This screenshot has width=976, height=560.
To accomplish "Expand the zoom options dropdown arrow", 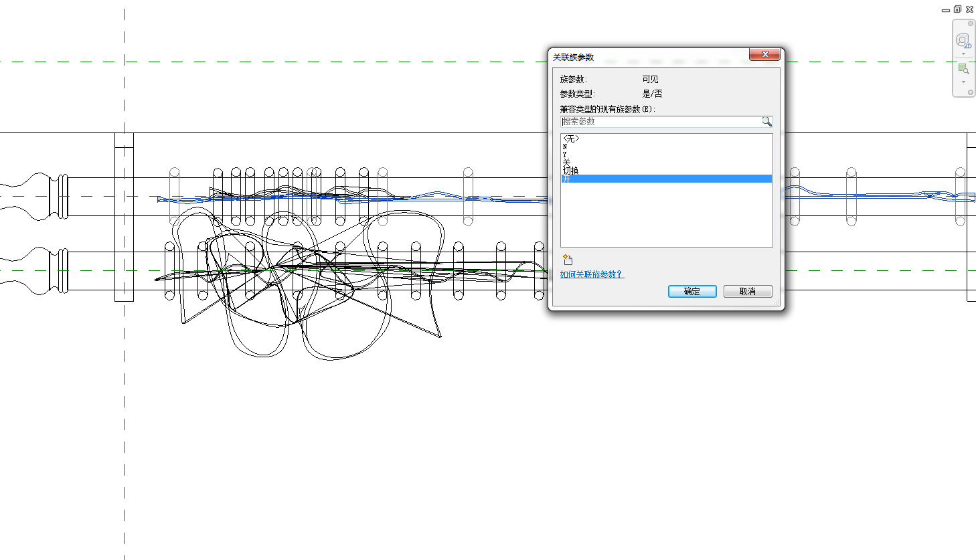I will pyautogui.click(x=964, y=82).
